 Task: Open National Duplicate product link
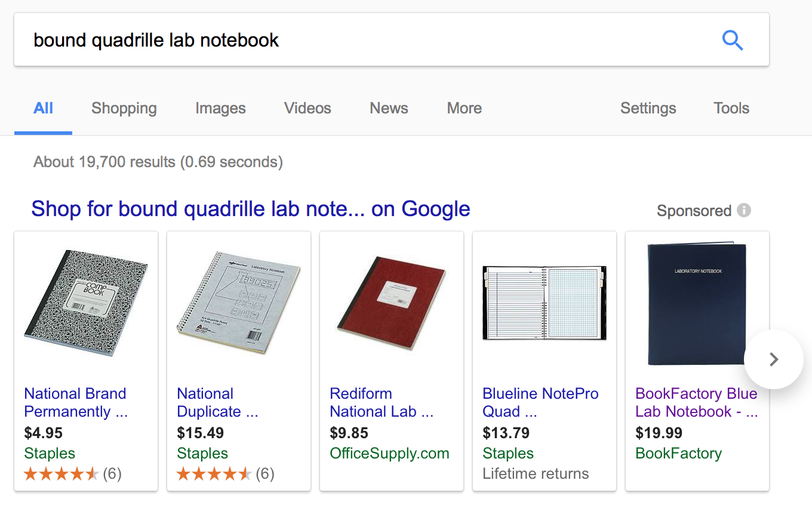217,402
